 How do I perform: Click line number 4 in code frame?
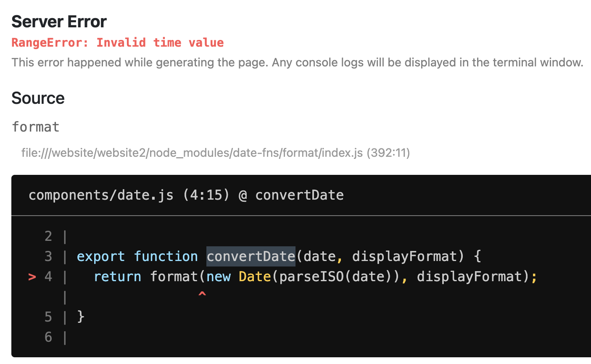coord(48,277)
